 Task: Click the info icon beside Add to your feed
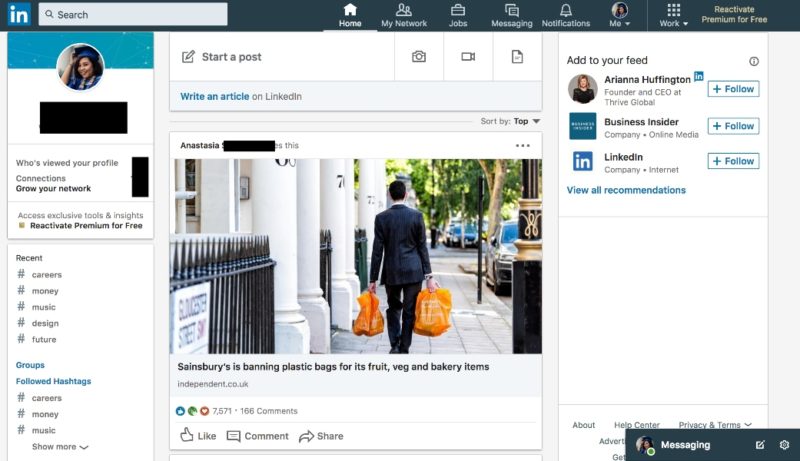pos(754,61)
